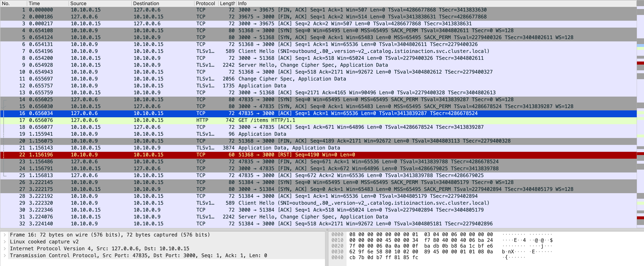Click the red mark in the packet minimap
This screenshot has width=644, height=266.
640,63
